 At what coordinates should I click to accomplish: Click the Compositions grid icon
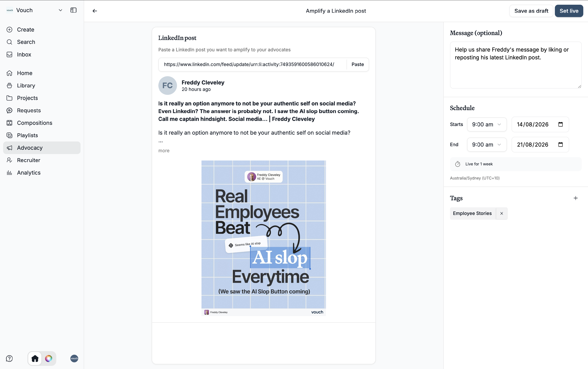9,123
